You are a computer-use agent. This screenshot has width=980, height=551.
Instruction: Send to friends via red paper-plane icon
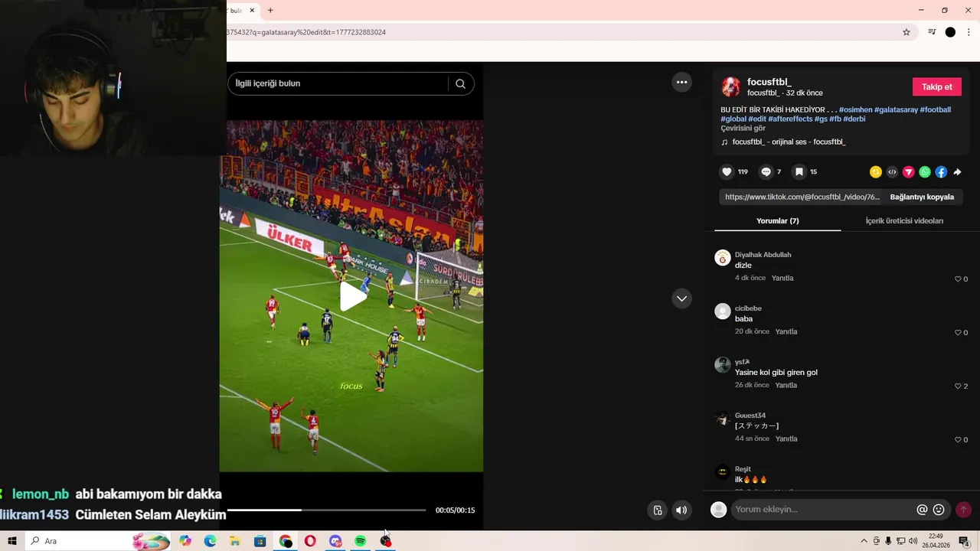908,172
